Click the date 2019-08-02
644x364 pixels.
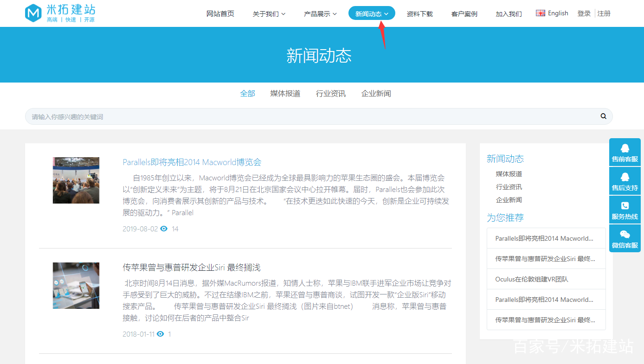coord(140,229)
